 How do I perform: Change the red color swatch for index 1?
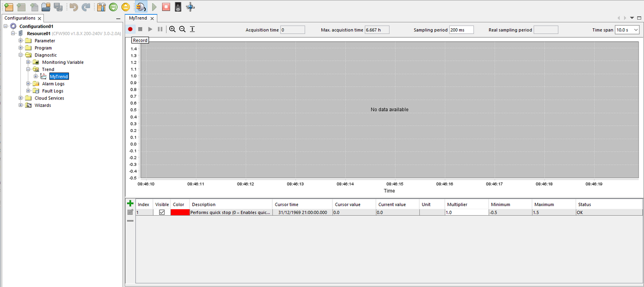coord(179,212)
